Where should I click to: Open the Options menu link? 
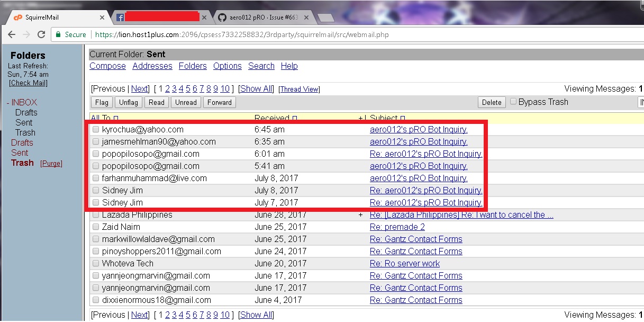[228, 66]
